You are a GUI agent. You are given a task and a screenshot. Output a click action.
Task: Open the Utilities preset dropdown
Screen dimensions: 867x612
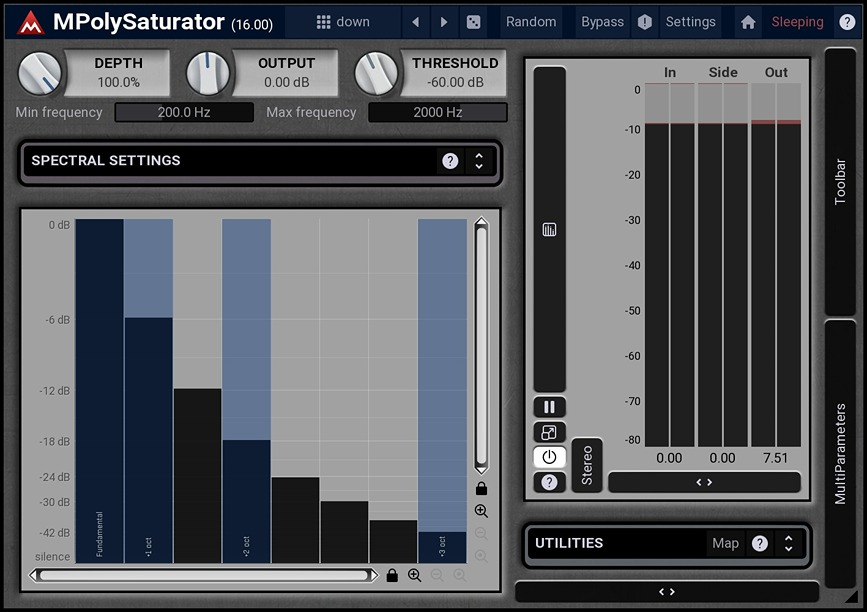point(789,543)
